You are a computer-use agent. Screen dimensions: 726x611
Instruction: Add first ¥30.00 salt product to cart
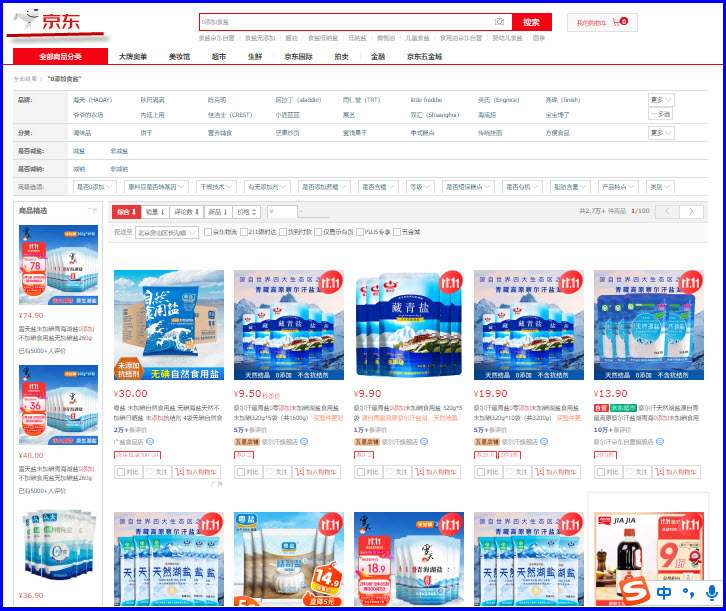tap(196, 472)
